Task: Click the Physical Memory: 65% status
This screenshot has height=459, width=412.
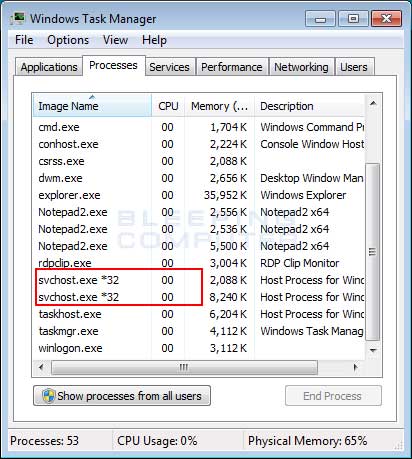Action: [307, 441]
